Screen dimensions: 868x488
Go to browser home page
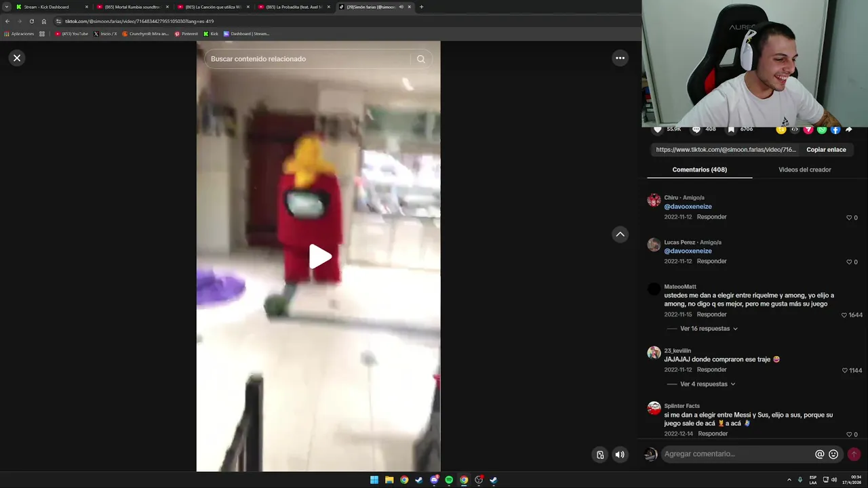pyautogui.click(x=44, y=21)
